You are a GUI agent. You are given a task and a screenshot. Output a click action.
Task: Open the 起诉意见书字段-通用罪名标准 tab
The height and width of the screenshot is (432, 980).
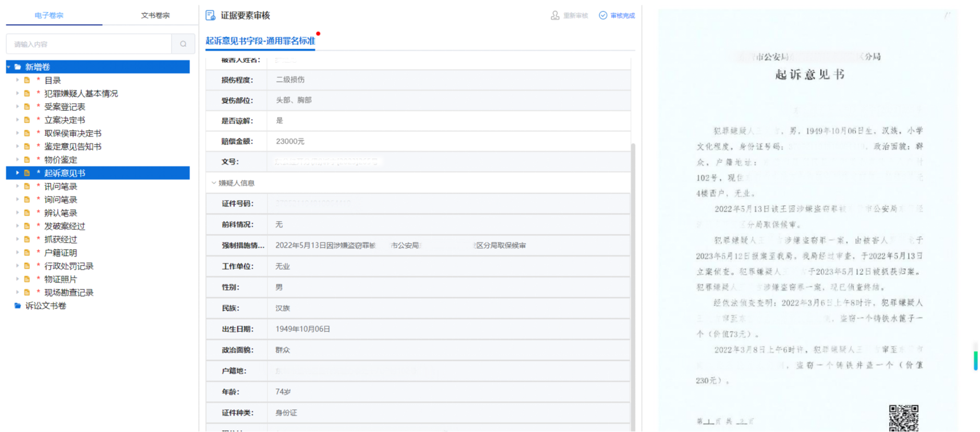260,41
